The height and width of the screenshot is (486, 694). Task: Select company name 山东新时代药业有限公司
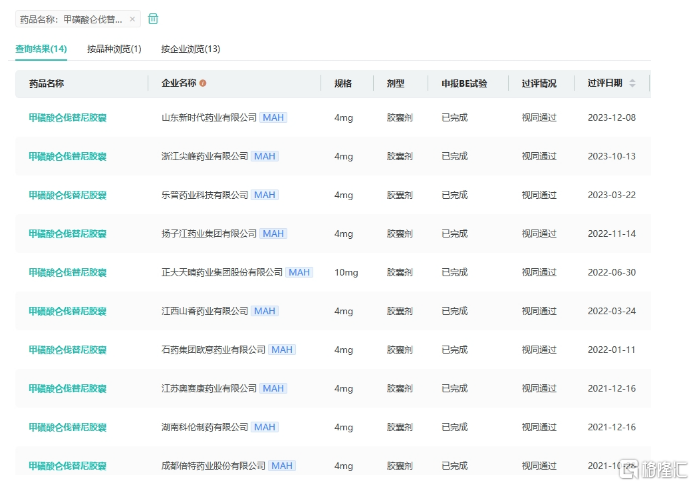tap(209, 118)
